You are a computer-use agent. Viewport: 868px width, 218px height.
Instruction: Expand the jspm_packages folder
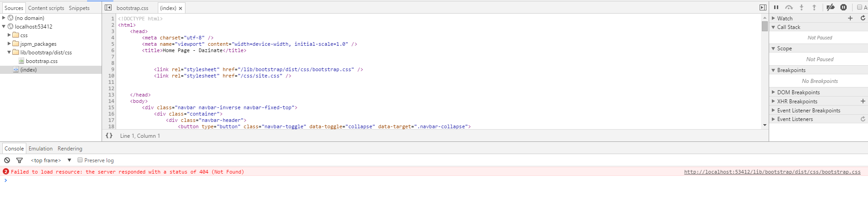9,44
